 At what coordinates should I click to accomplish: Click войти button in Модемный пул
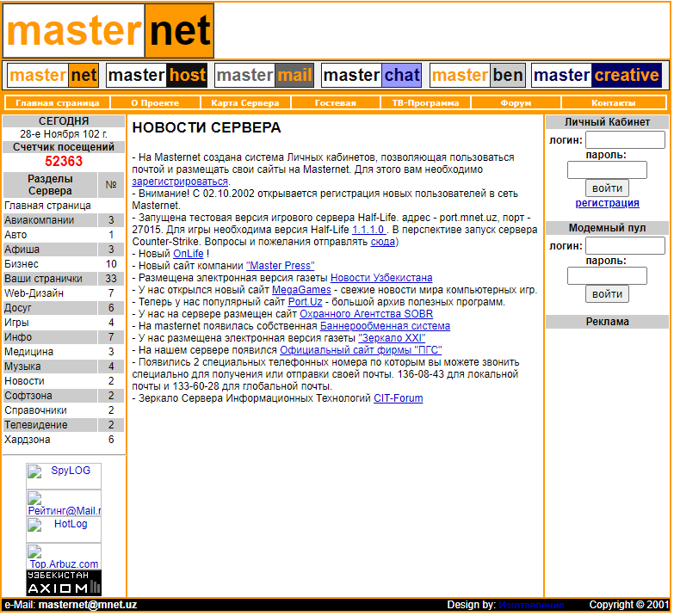click(607, 294)
